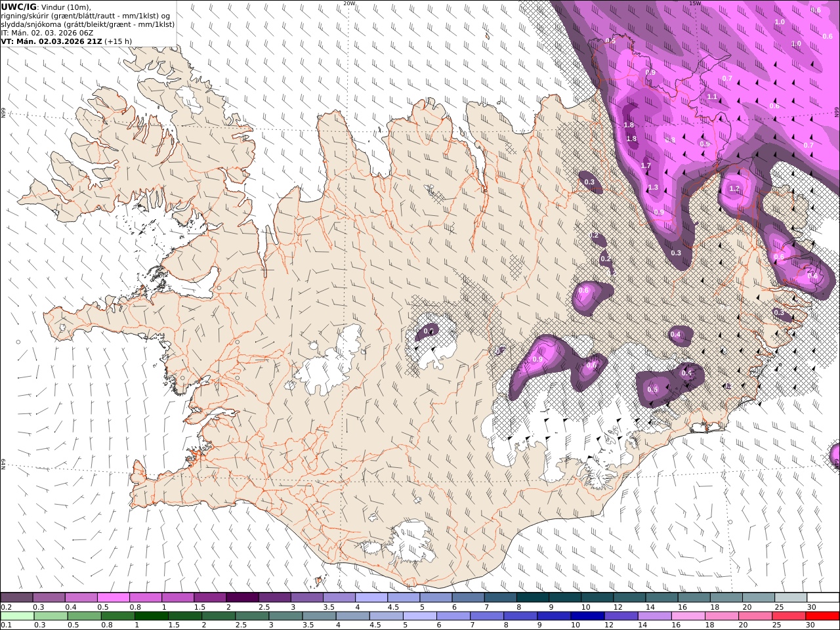Click the '15W' longitude label
Viewport: 840px width, 630px height.
(x=695, y=3)
